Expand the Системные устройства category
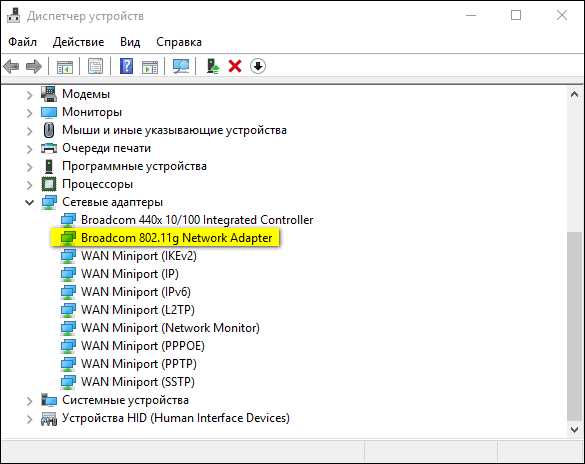Viewport: 585px width, 464px height. point(29,401)
